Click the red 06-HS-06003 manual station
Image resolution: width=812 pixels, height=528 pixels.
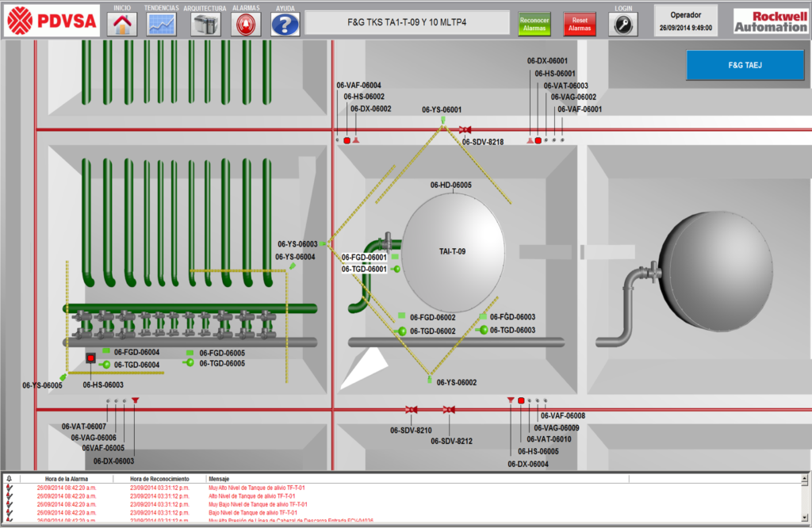[91, 358]
